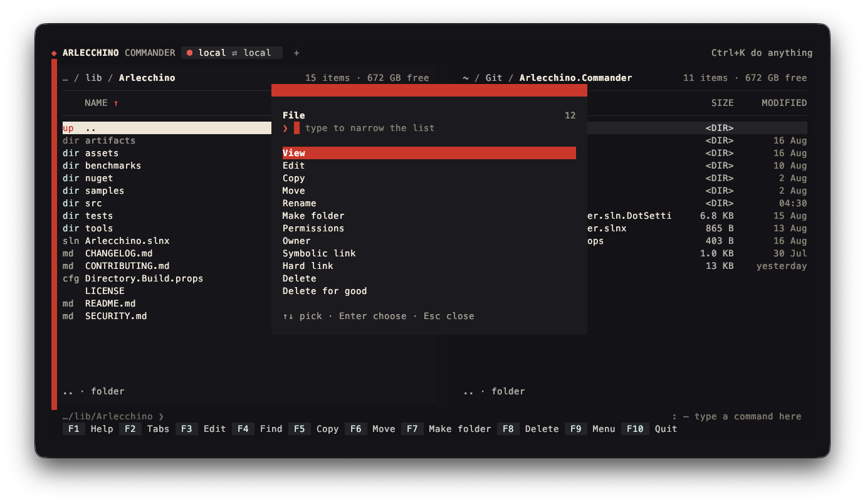
Task: Click the 'lib' breadcrumb in left panel path
Action: (x=93, y=78)
